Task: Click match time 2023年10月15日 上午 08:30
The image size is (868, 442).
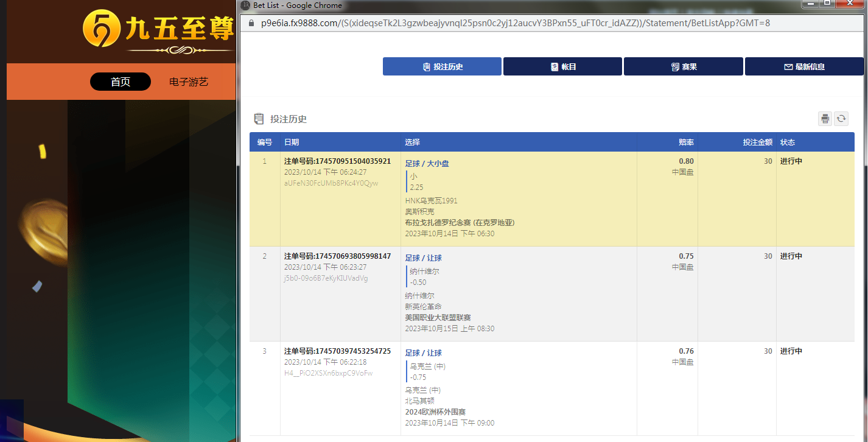Action: coord(450,329)
